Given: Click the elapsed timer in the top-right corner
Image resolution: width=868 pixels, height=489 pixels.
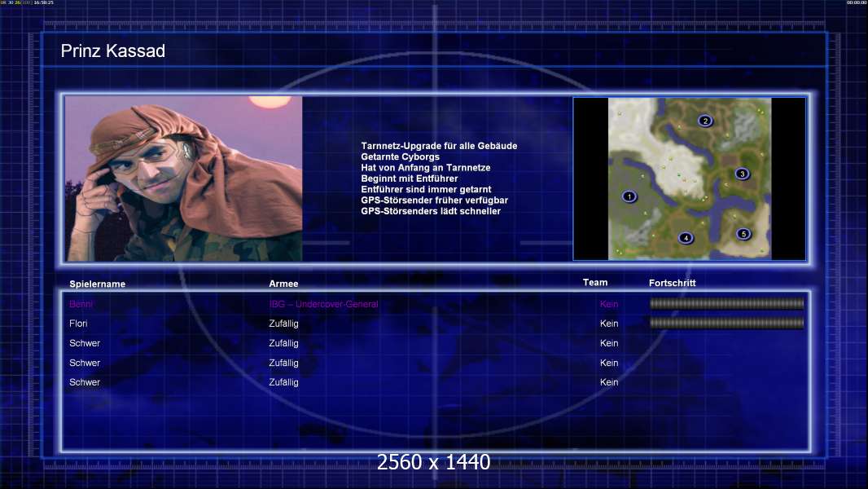Looking at the screenshot, I should click(x=857, y=2).
